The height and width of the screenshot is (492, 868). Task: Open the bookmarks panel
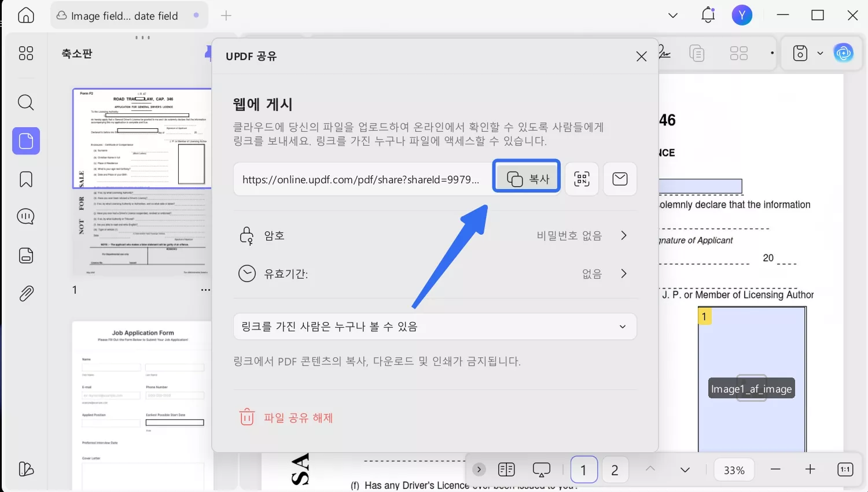(x=25, y=179)
